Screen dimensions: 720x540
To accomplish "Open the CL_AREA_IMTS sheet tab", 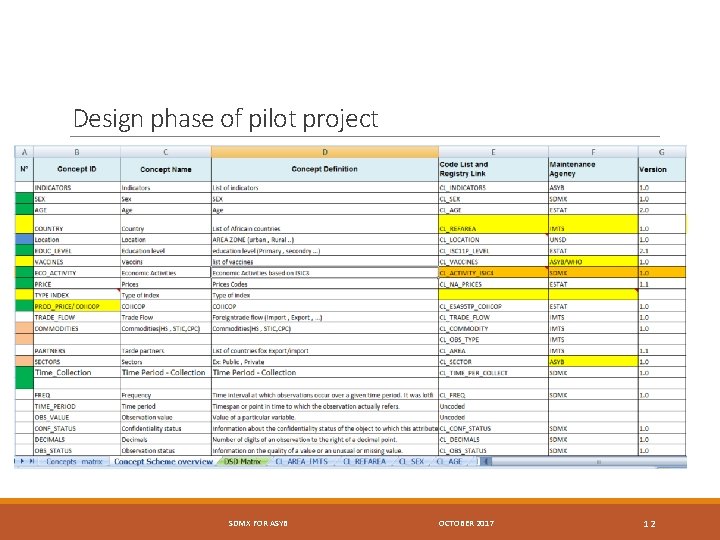I will pyautogui.click(x=301, y=461).
